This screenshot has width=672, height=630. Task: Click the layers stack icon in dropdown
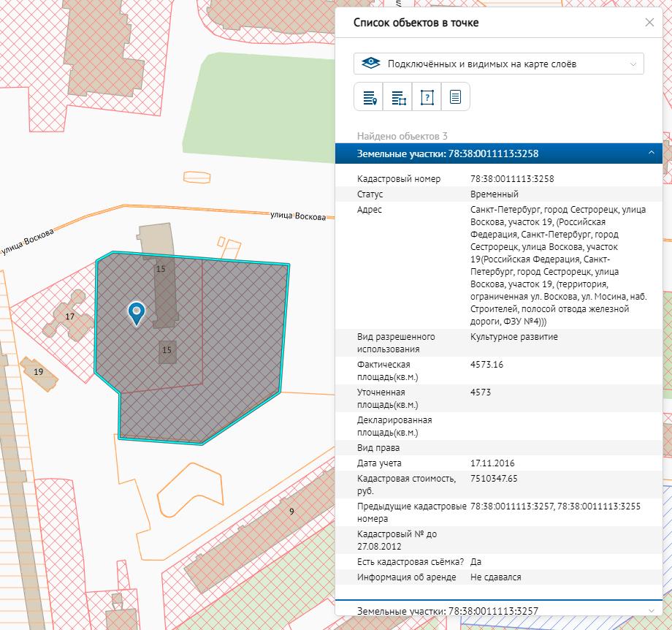tap(371, 64)
